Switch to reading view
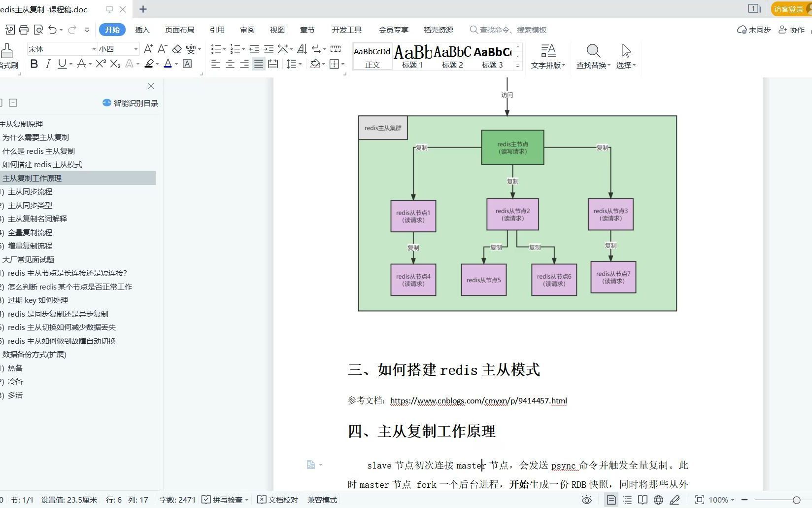Image resolution: width=812 pixels, height=508 pixels. [643, 500]
